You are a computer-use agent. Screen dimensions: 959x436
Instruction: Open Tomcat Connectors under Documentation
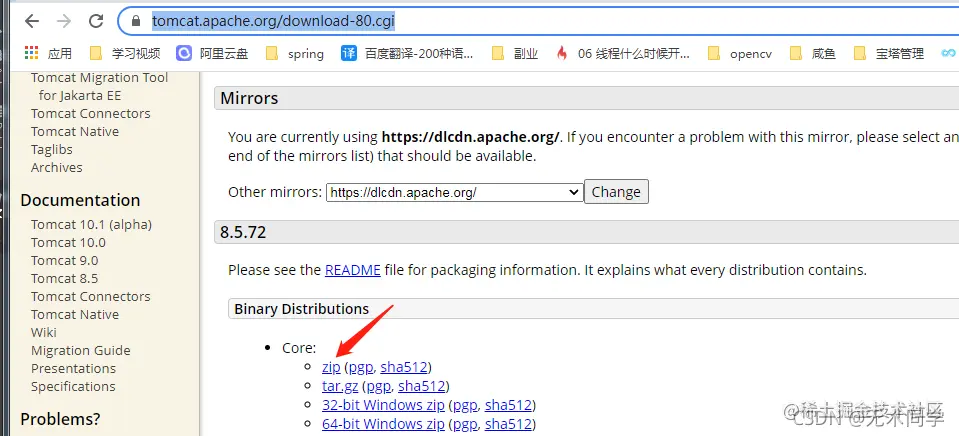click(91, 297)
